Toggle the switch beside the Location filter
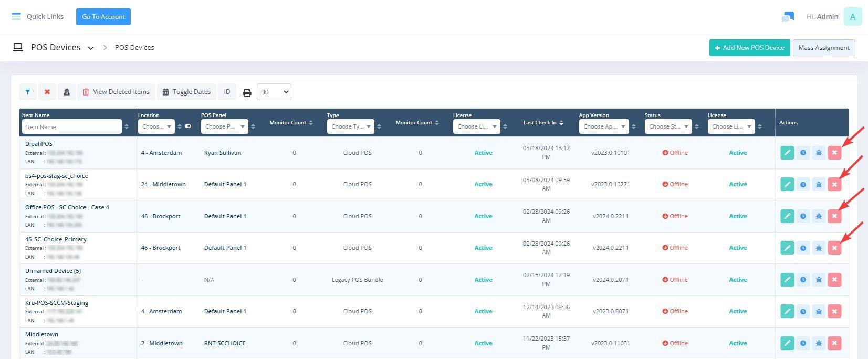The image size is (868, 359). click(x=187, y=126)
